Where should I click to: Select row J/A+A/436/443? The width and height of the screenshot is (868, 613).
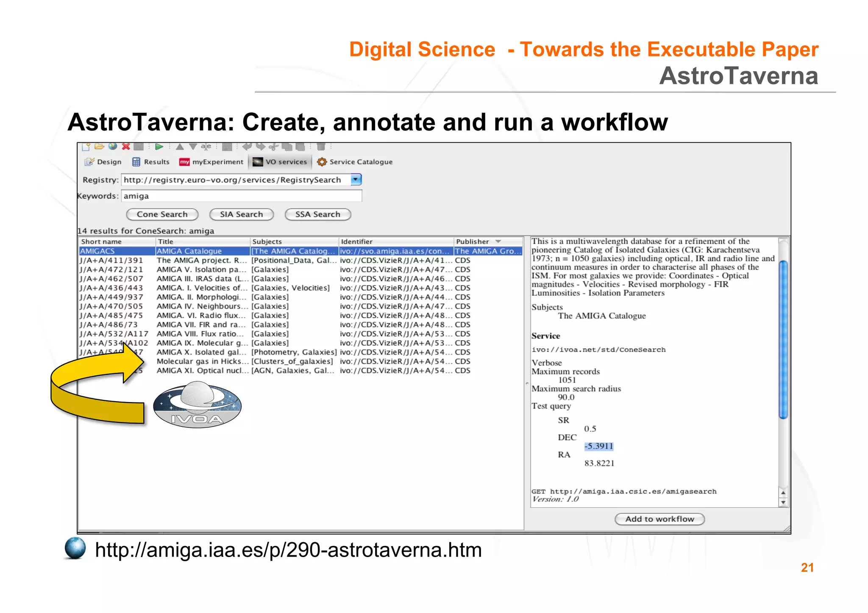coord(300,288)
